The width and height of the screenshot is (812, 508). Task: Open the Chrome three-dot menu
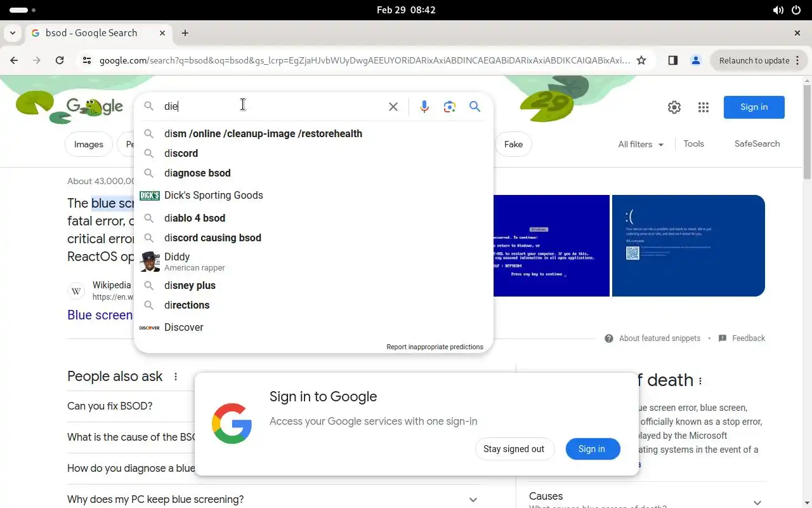pos(798,60)
